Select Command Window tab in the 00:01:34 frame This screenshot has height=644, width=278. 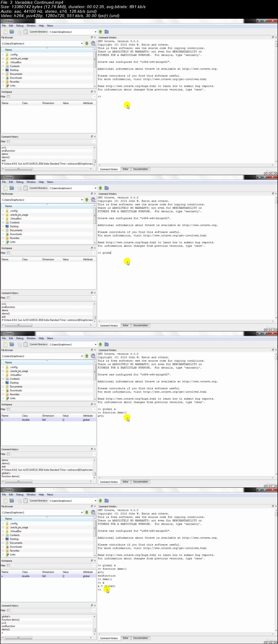[109, 482]
